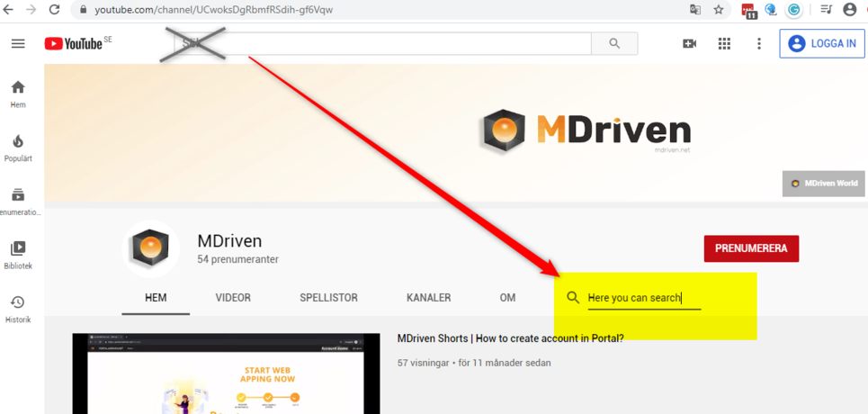Screen dimensions: 868x414
Task: Open the YouTube hamburger guide menu
Action: (x=18, y=44)
